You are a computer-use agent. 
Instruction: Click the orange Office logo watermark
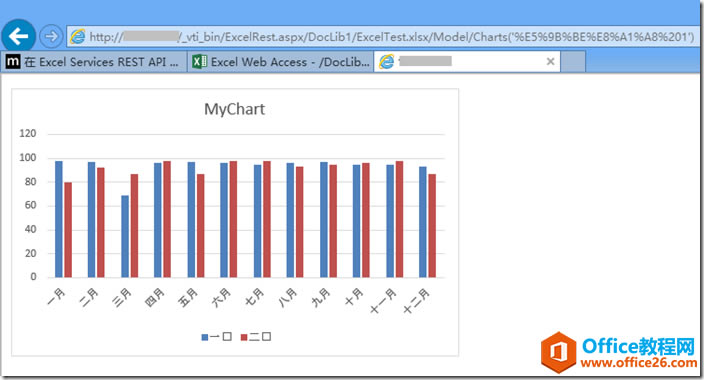click(558, 353)
